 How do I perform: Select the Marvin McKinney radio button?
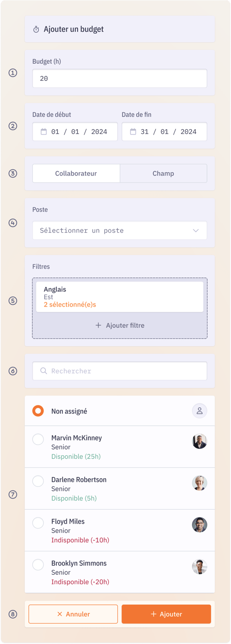tap(38, 439)
